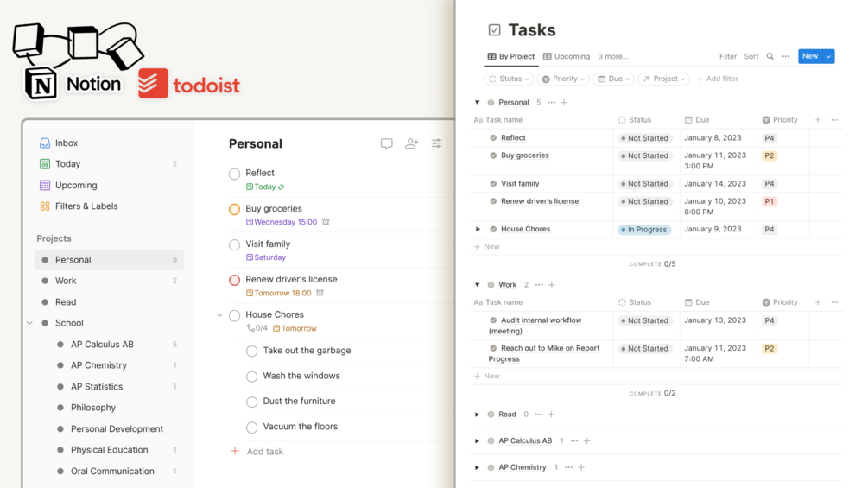Open the three-dot menu of Work group
The image size is (868, 488).
(539, 285)
